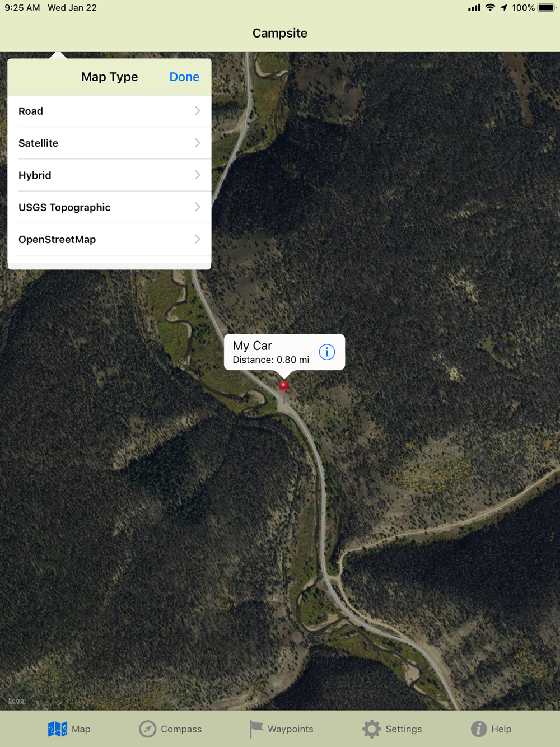Choose OpenStreetMap map type
Viewport: 560px width, 747px height.
tap(109, 239)
